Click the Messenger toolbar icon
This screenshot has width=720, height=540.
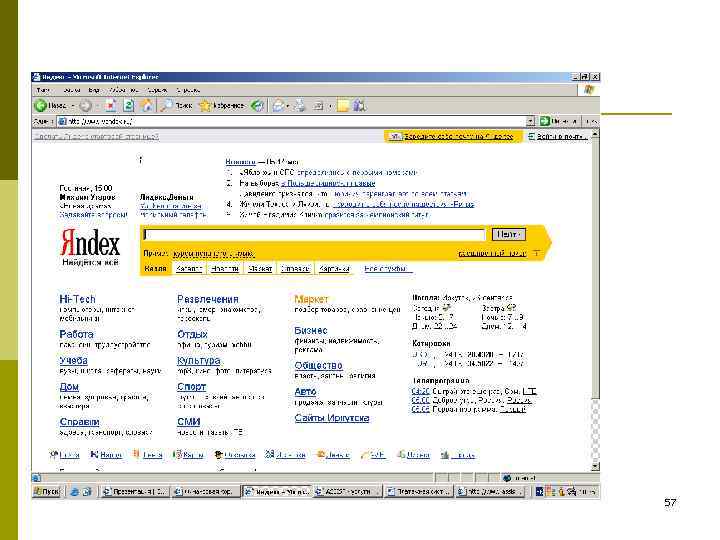click(359, 106)
